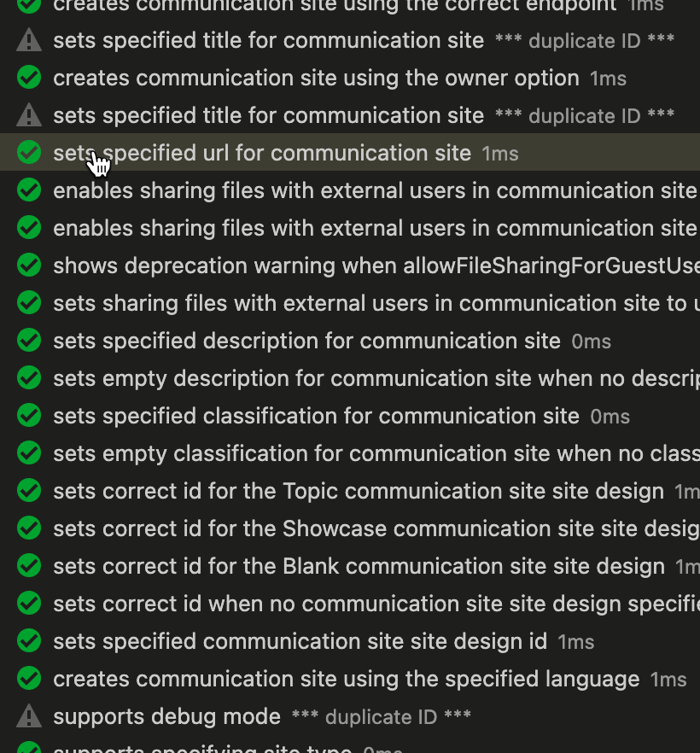The height and width of the screenshot is (753, 700).
Task: Click the warning triangle on 'supports debug mode' row
Action: click(x=28, y=715)
